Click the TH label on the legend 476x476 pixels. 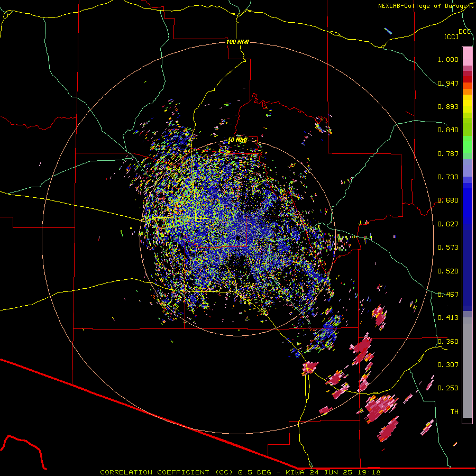(454, 411)
